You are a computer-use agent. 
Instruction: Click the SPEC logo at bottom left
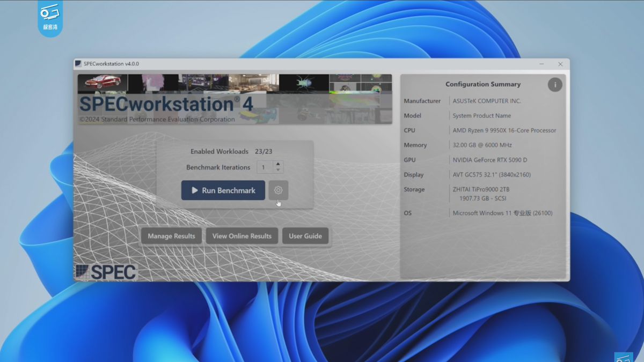point(106,272)
